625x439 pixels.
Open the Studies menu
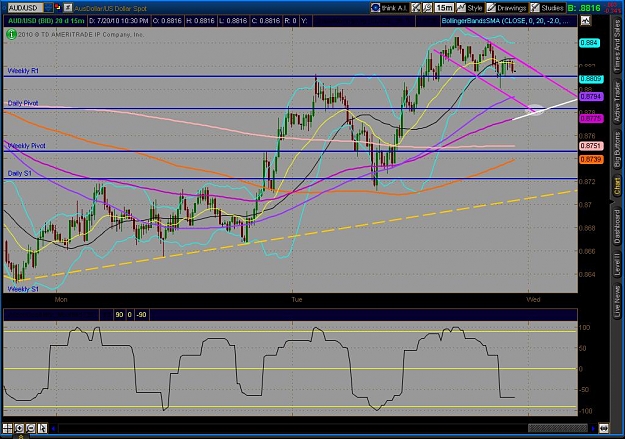(x=547, y=8)
